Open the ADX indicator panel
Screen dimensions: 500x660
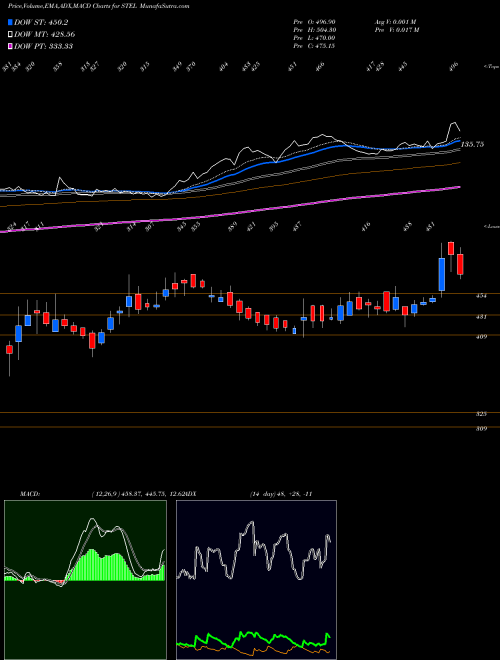click(256, 580)
